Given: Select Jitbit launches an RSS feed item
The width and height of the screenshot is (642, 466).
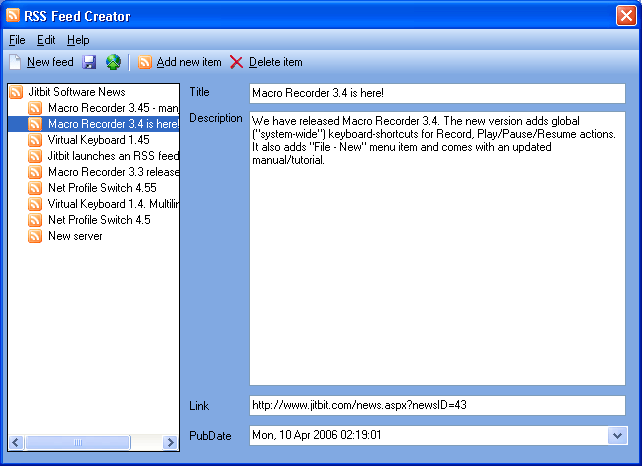Looking at the screenshot, I should pos(113,156).
